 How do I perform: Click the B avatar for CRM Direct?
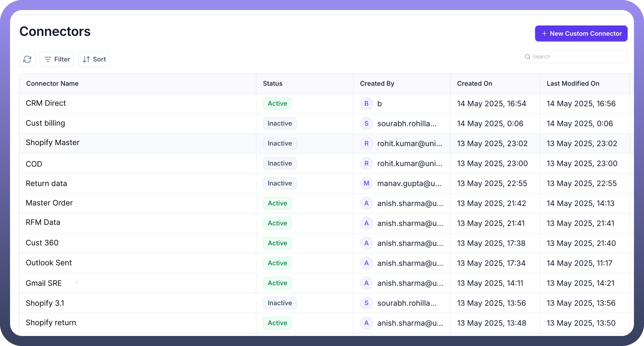pos(366,104)
